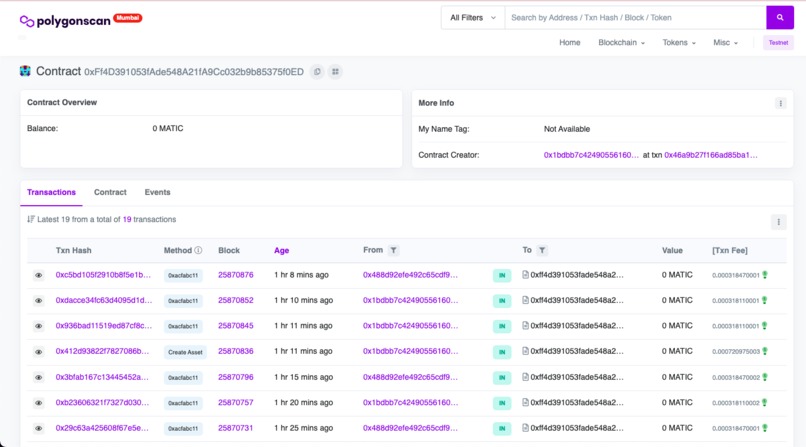This screenshot has width=806, height=447.
Task: Click the contract blockie identicon
Action: pos(25,71)
